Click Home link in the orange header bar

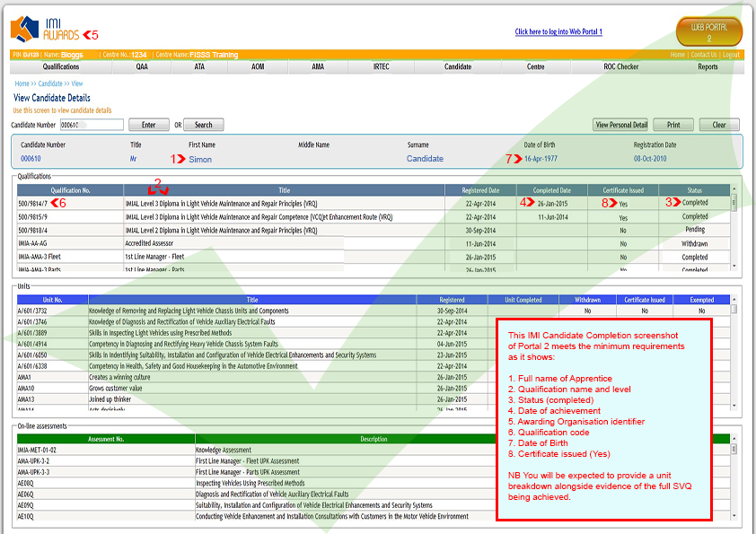tap(677, 55)
